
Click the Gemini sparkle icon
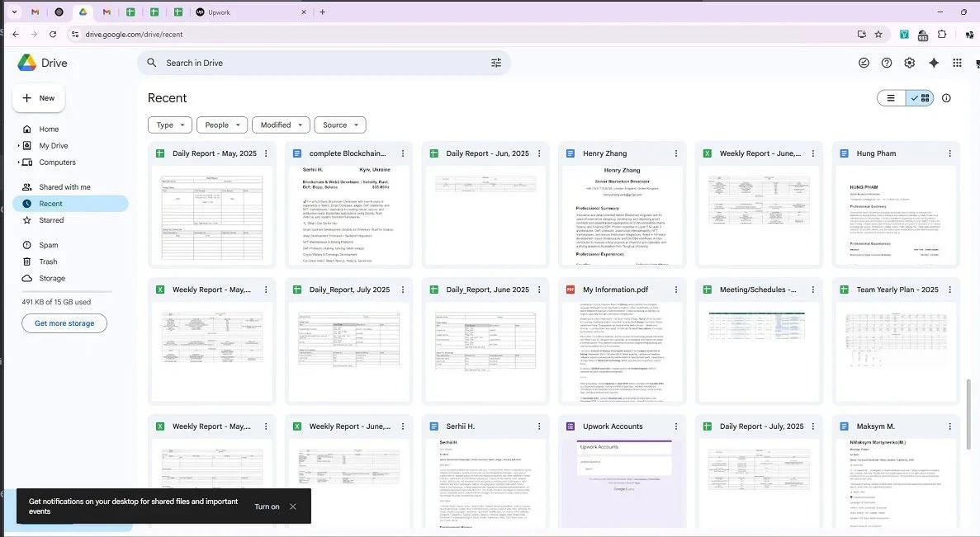(x=934, y=63)
